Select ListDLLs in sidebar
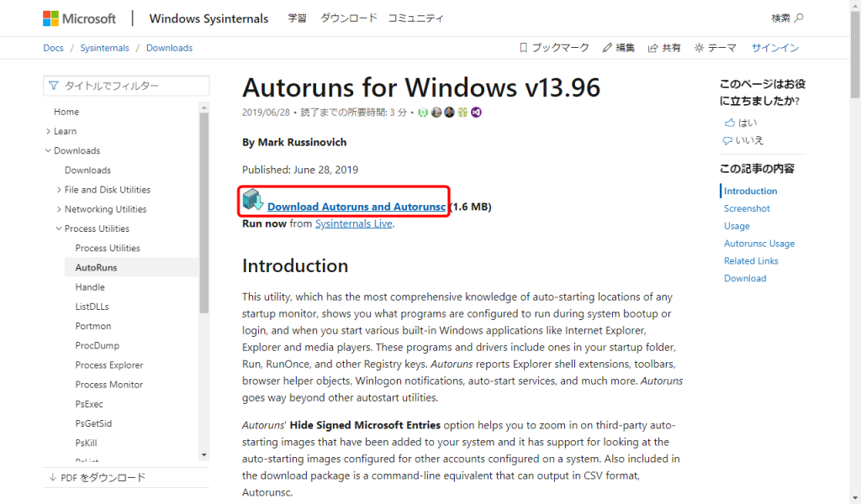 click(x=92, y=307)
